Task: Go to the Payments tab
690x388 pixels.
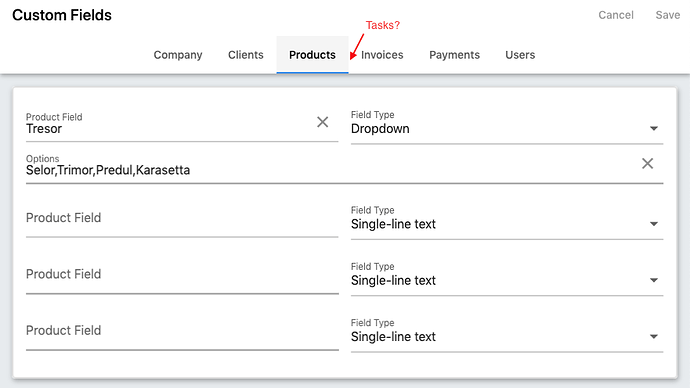Action: tap(455, 55)
